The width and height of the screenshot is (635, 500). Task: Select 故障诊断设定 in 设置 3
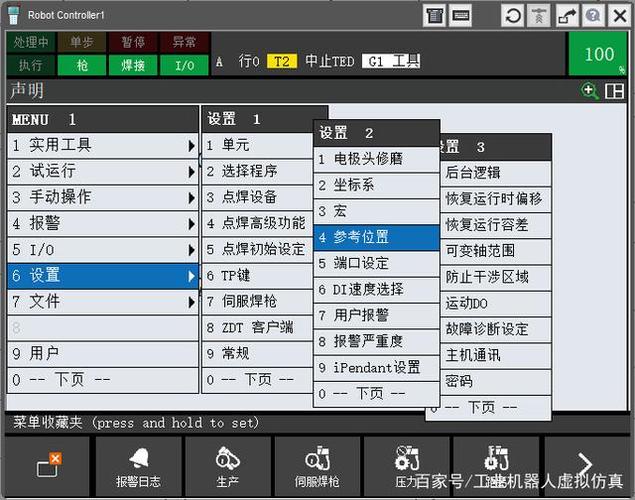pos(495,330)
